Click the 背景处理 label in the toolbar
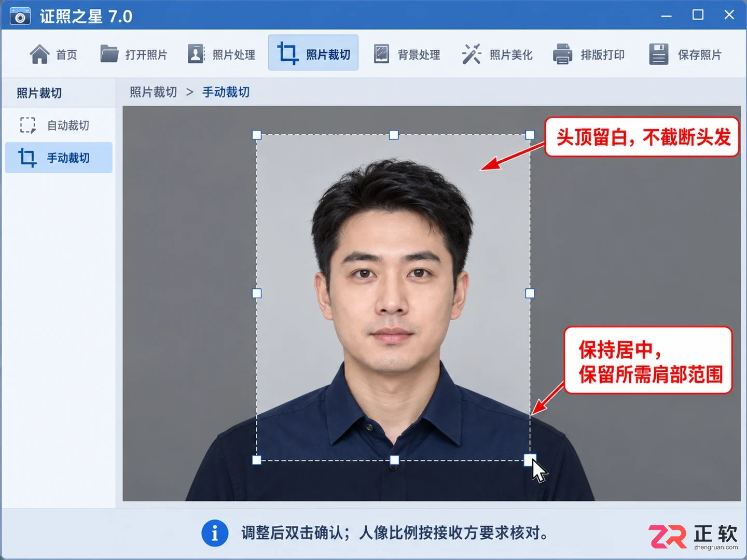 419,54
